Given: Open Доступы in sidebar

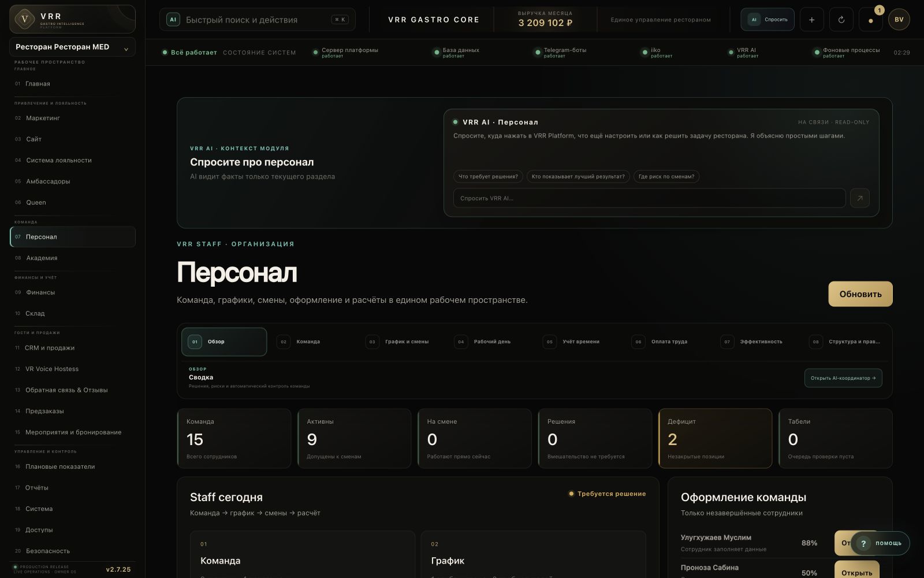Looking at the screenshot, I should (x=73, y=530).
